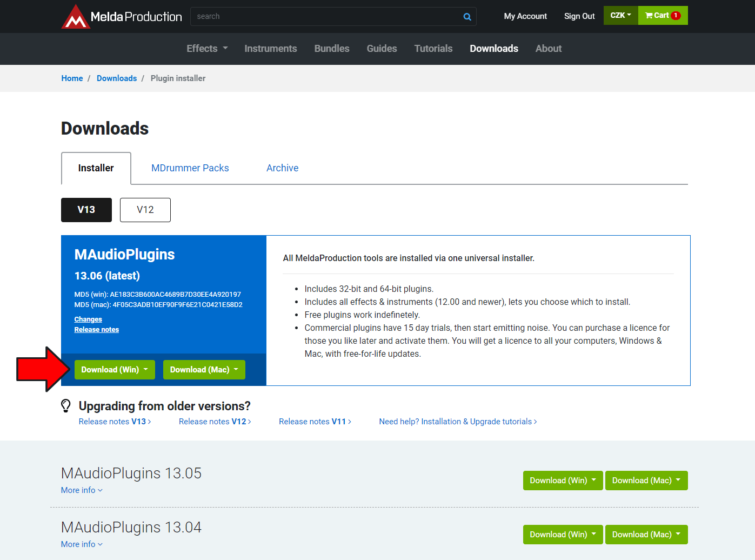The image size is (755, 560).
Task: Click Sign Out
Action: click(579, 16)
